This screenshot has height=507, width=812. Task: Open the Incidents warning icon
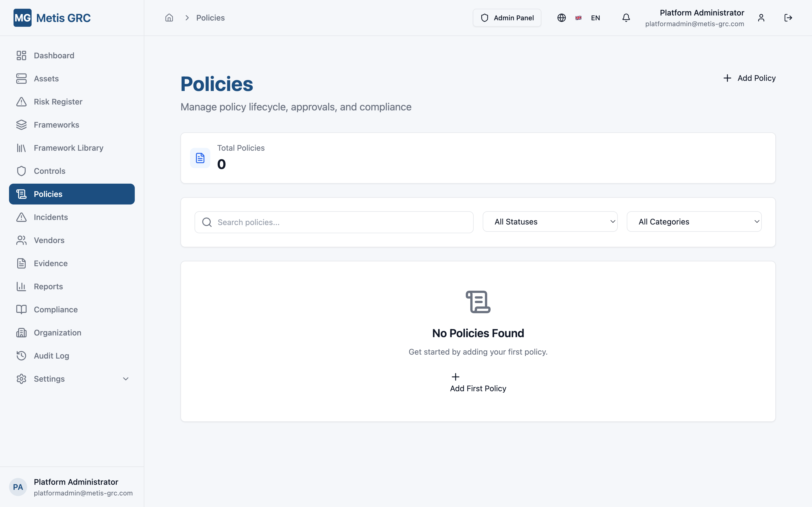(21, 217)
